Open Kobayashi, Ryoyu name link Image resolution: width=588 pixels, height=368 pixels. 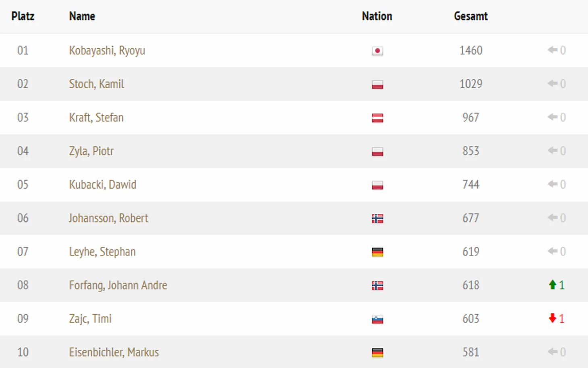point(107,50)
